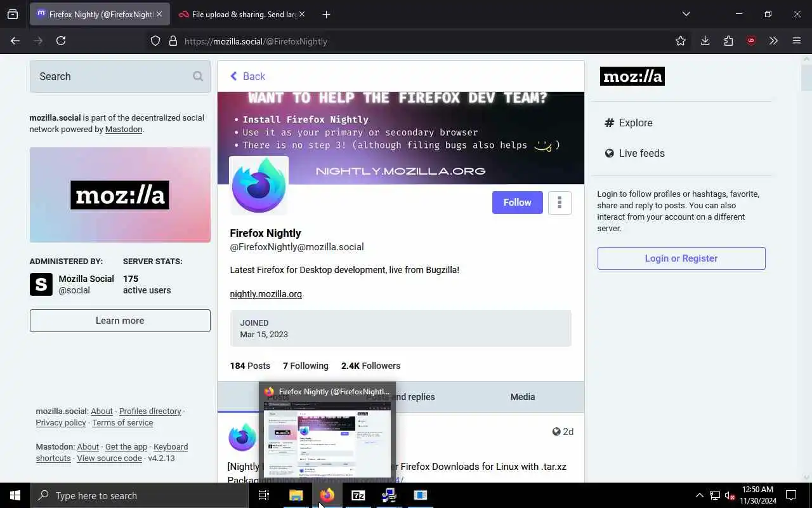
Task: Open Firefox View icon in tab bar
Action: (13, 14)
